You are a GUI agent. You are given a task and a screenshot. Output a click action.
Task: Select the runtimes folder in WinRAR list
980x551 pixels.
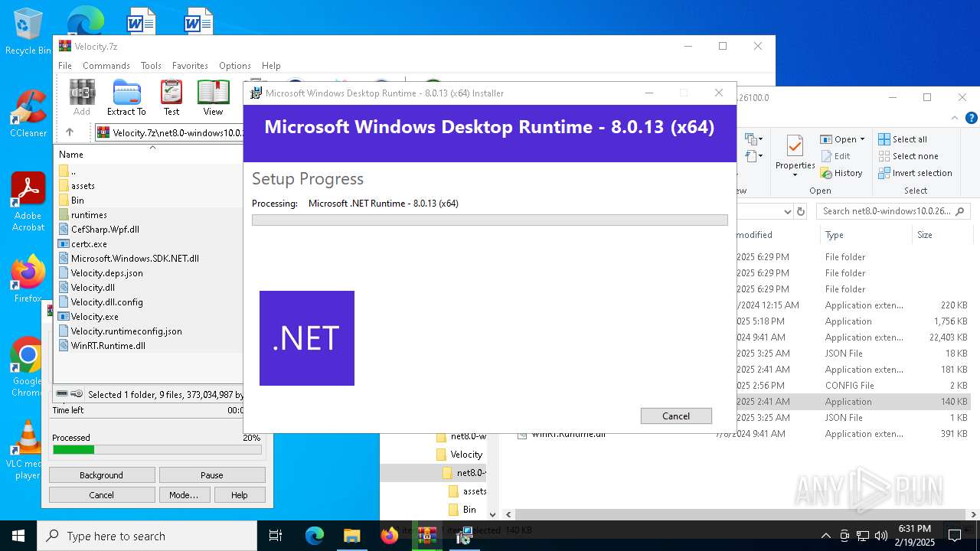click(89, 215)
